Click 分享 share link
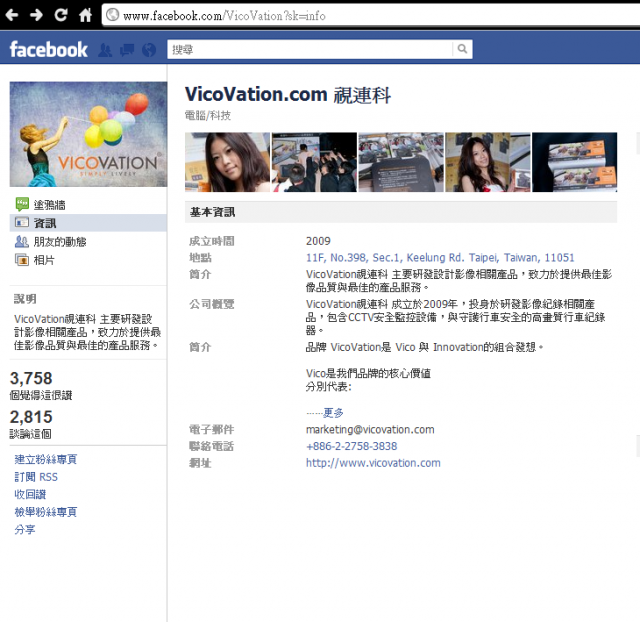The width and height of the screenshot is (640, 622). pos(25,529)
